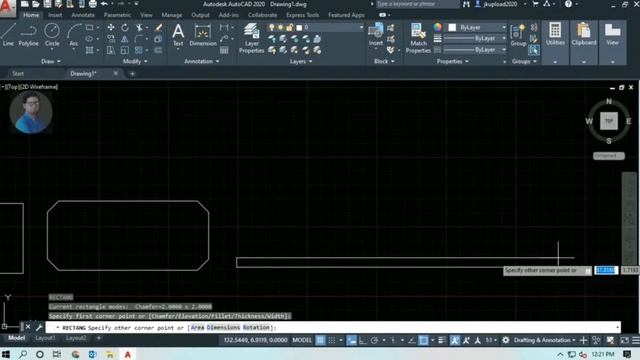Toggle grid display in status bar

320,340
